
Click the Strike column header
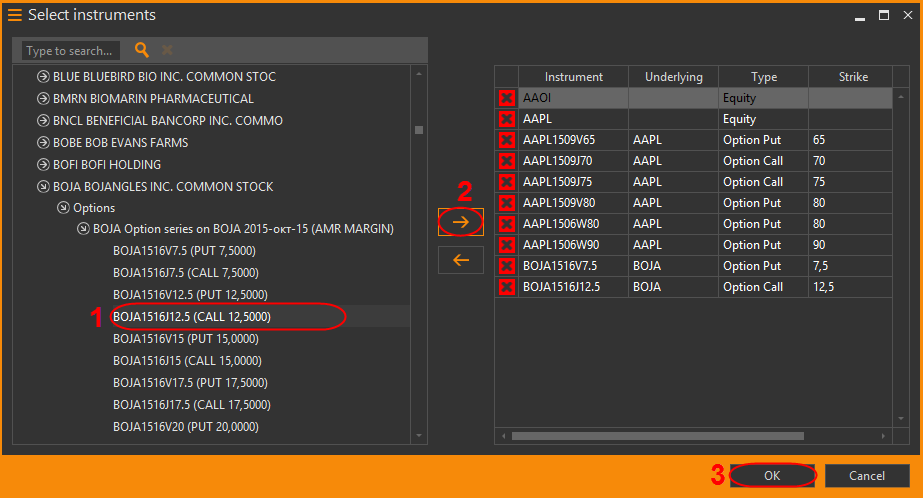(852, 77)
